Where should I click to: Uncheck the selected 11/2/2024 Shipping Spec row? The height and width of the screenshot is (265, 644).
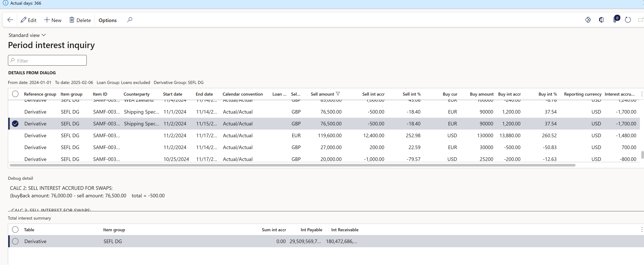(x=15, y=124)
